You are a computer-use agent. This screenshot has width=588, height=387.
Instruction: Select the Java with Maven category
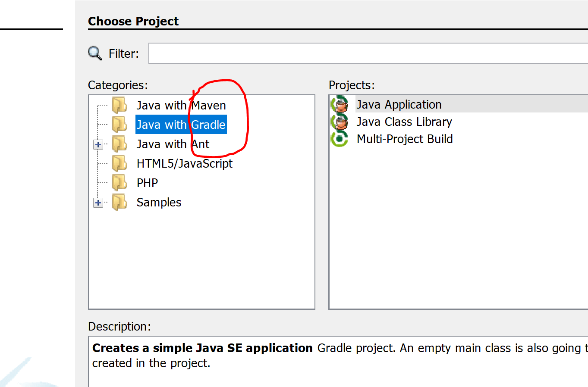coord(181,105)
